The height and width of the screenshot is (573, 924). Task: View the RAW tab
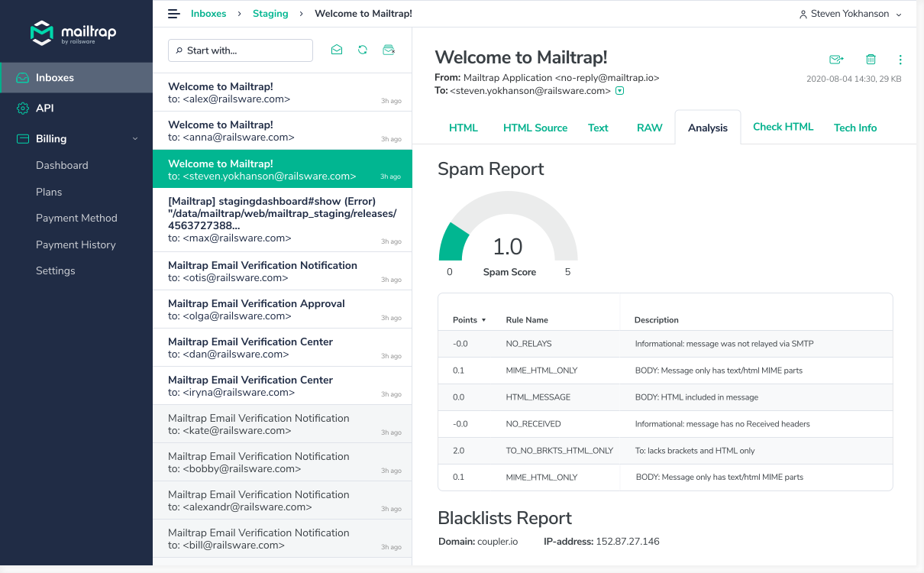[650, 128]
